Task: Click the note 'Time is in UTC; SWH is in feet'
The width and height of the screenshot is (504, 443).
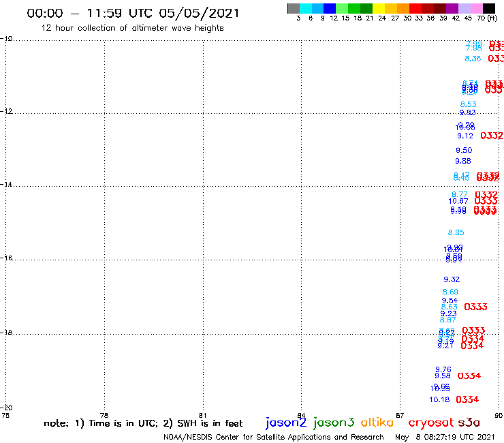Action: click(x=143, y=423)
